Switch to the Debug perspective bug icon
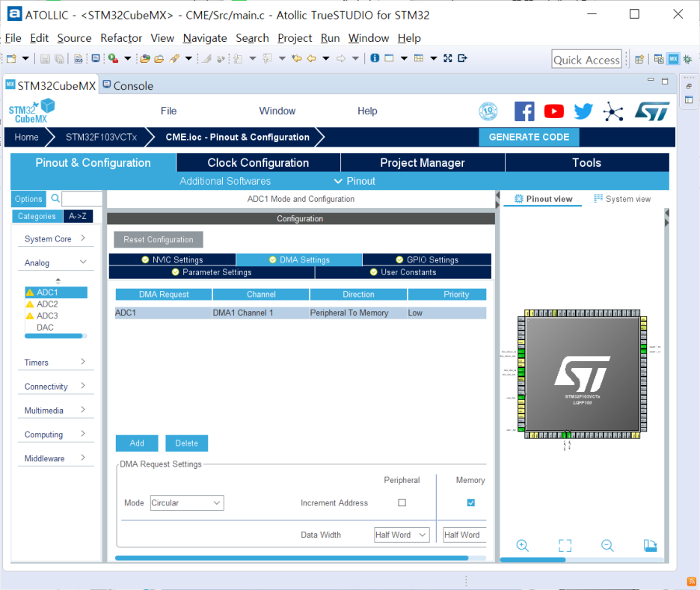The image size is (700, 590). (x=687, y=59)
